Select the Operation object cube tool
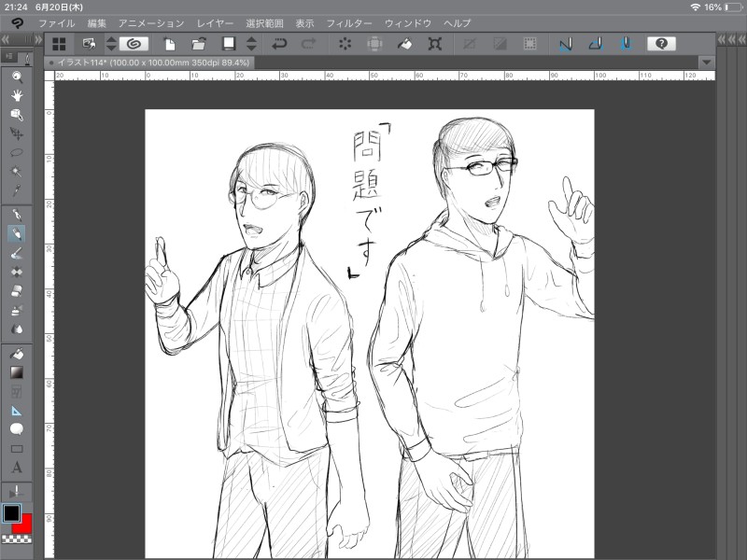This screenshot has width=747, height=560. [17, 115]
